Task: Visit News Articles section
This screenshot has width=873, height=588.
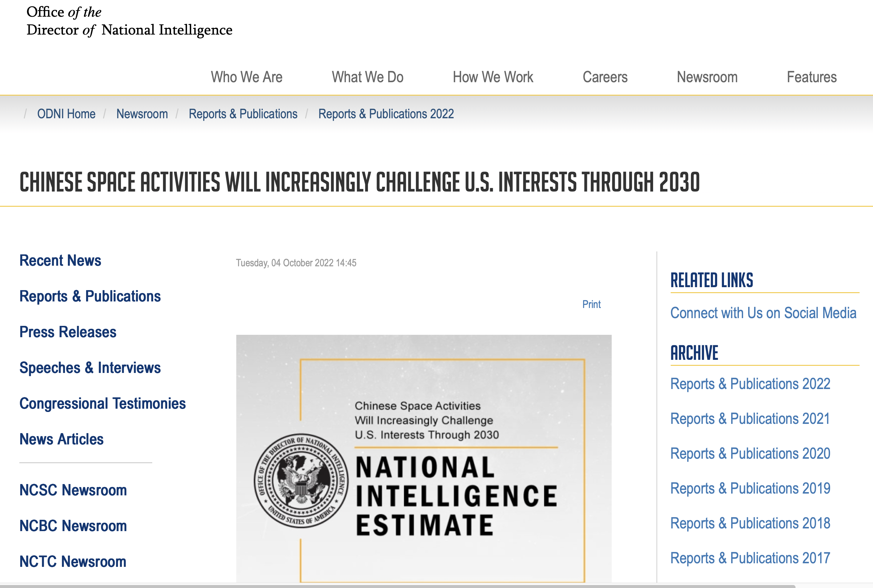Action: coord(61,439)
